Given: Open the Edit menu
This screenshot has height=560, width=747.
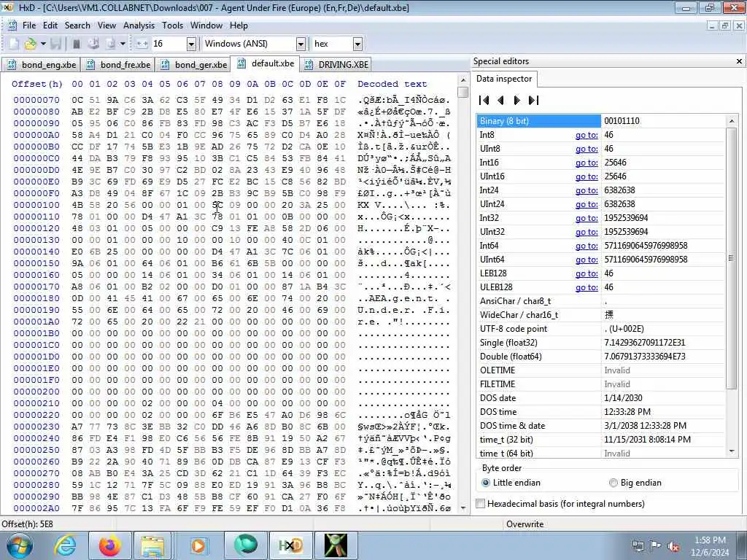Looking at the screenshot, I should (50, 26).
